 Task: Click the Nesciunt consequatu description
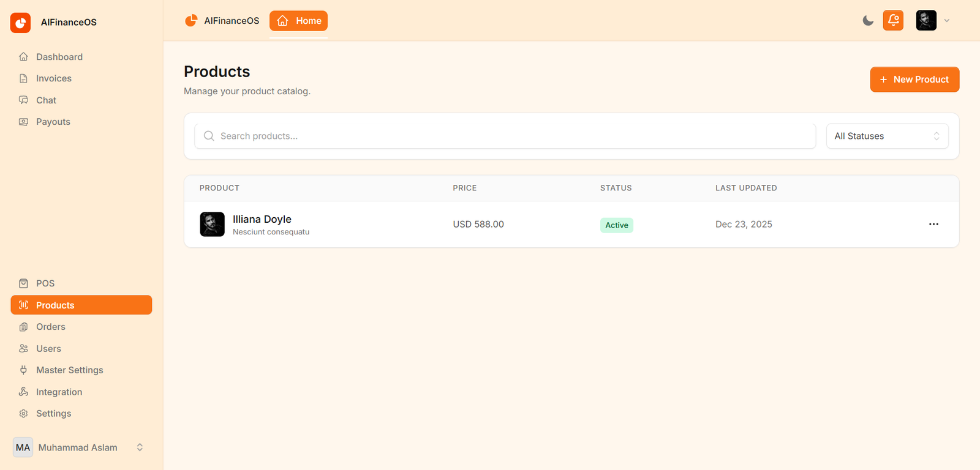tap(271, 232)
